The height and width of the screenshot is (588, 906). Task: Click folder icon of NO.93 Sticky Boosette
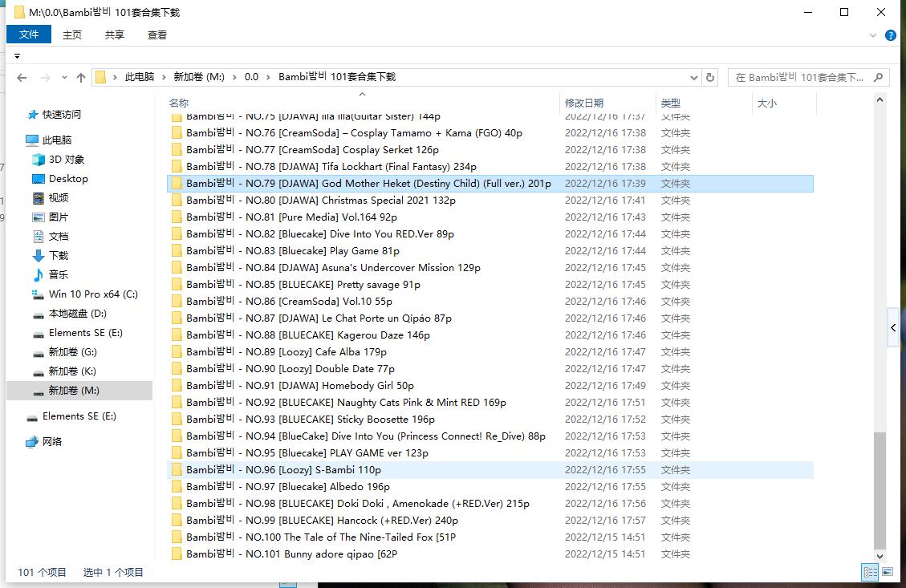pyautogui.click(x=177, y=420)
